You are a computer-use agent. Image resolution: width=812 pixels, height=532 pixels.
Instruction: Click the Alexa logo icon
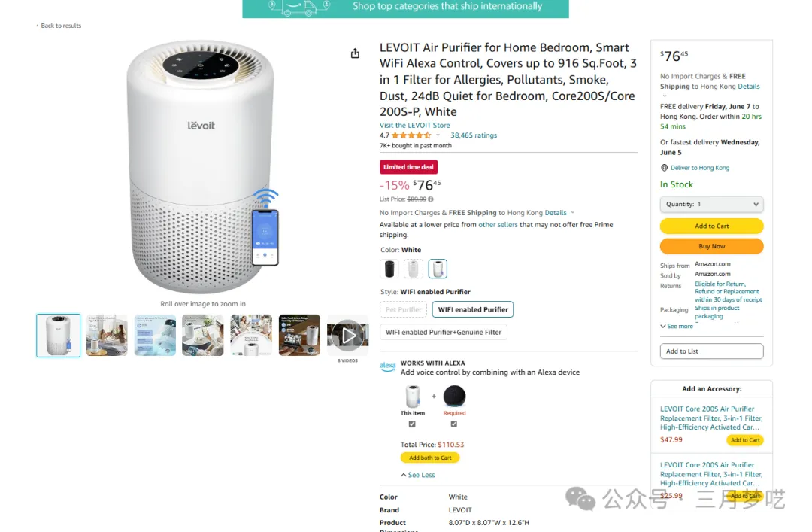[x=387, y=367]
